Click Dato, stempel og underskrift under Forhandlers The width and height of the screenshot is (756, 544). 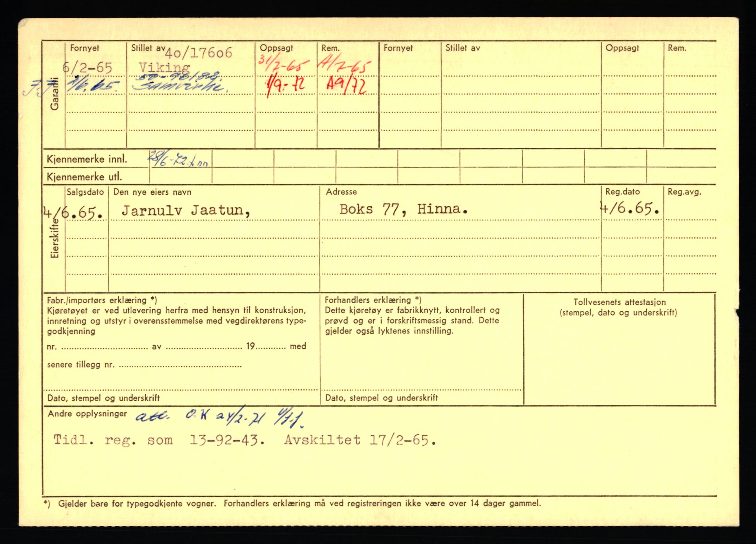pyautogui.click(x=381, y=398)
